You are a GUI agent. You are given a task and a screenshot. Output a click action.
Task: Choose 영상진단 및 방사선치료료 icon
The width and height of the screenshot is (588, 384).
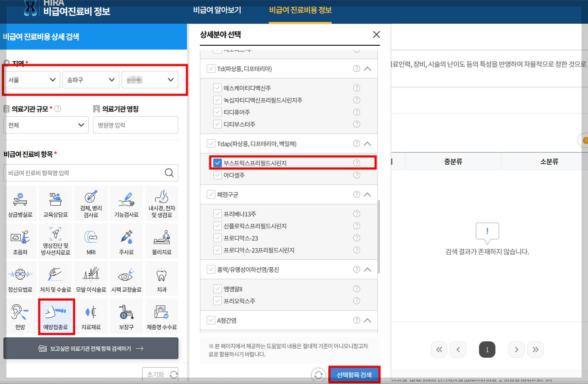[x=56, y=241]
